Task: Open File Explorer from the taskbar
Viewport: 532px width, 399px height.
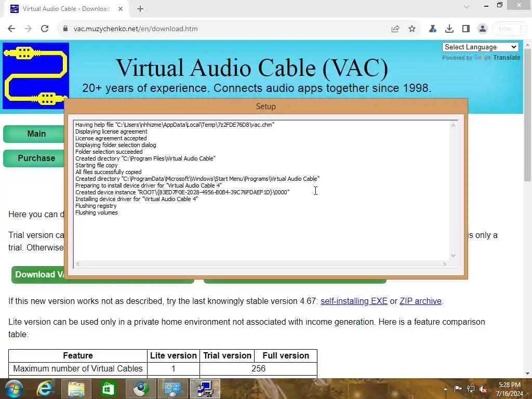Action: (x=76, y=389)
